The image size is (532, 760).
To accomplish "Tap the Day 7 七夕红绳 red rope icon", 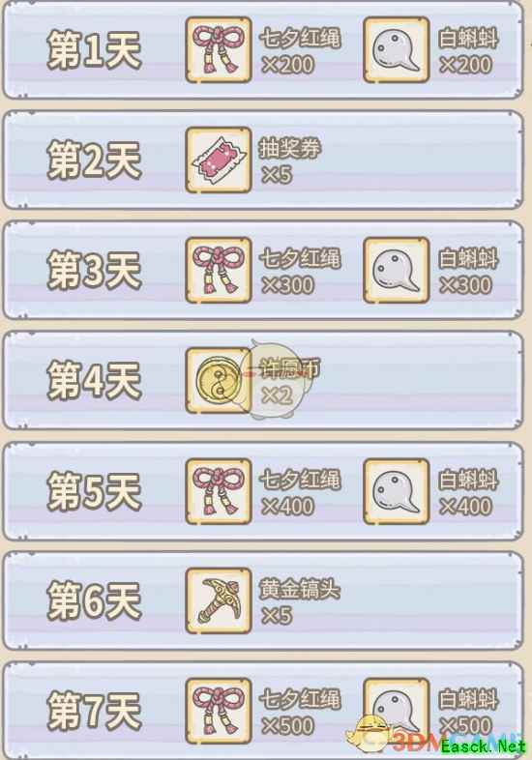I will (x=219, y=711).
